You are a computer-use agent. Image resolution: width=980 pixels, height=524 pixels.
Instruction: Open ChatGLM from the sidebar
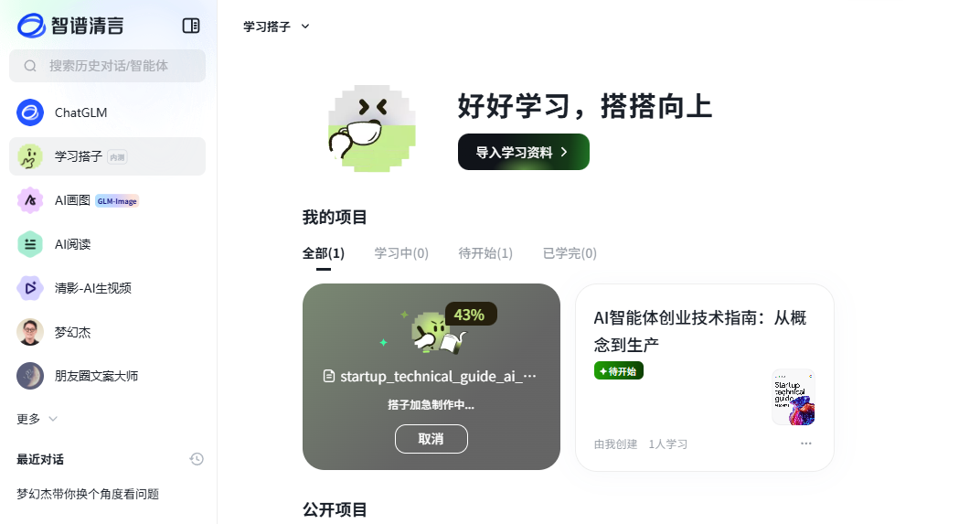pos(108,112)
